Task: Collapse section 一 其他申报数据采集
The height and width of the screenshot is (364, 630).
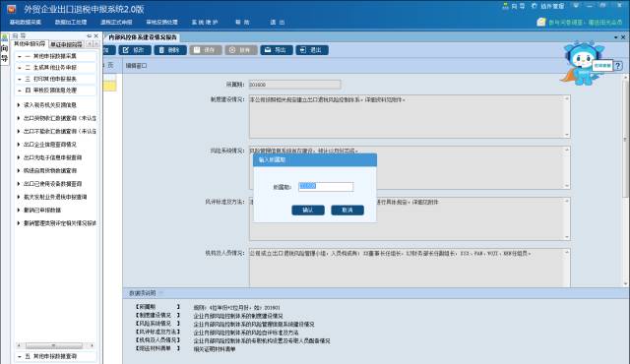Action: click(56, 56)
